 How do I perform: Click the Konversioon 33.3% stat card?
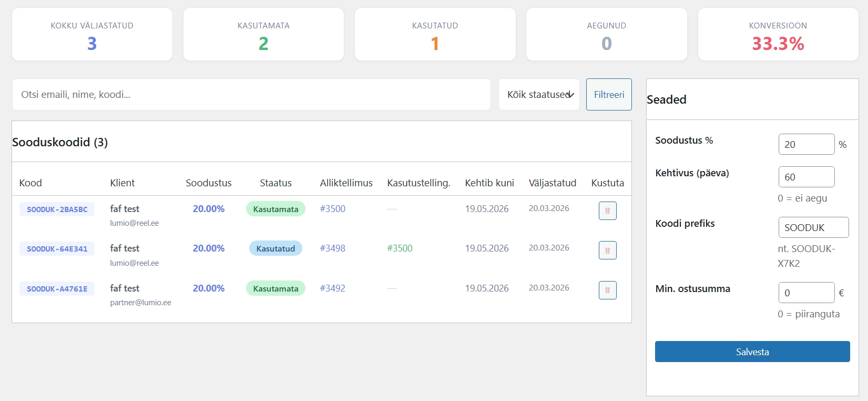(778, 34)
